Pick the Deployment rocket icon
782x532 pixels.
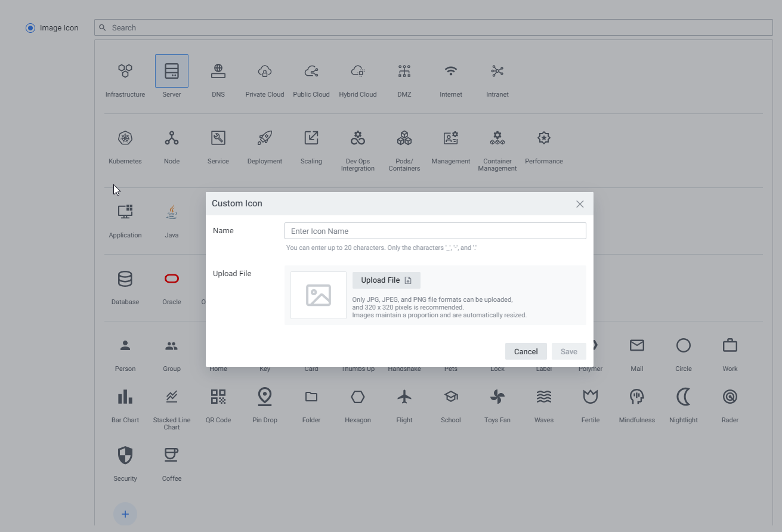click(x=265, y=138)
